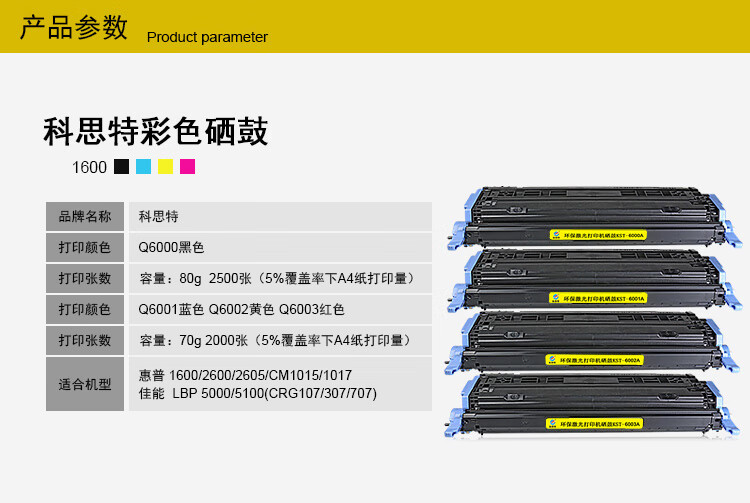The height and width of the screenshot is (503, 750).
Task: Click the 1600 model number text
Action: (x=89, y=168)
